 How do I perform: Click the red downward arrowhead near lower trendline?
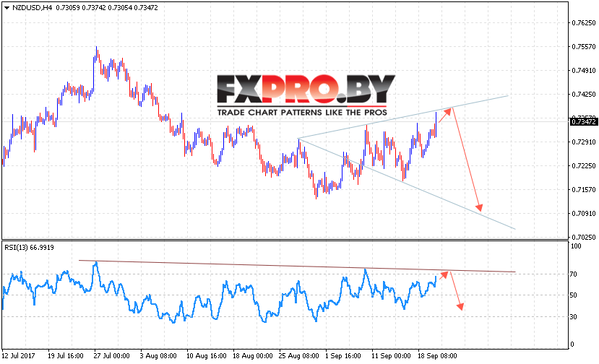pos(479,207)
